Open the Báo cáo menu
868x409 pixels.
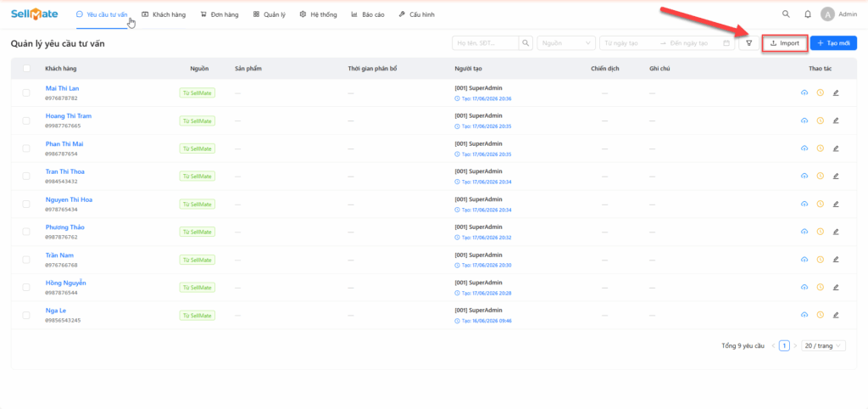coord(368,14)
